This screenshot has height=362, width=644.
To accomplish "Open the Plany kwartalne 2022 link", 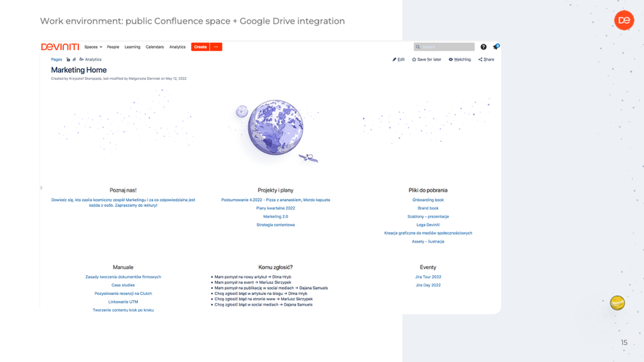I will point(276,208).
